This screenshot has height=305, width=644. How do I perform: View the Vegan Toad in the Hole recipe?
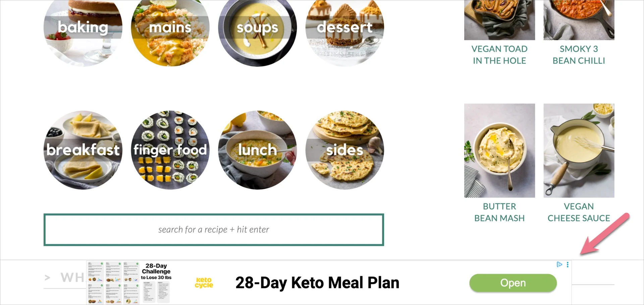[x=499, y=54]
